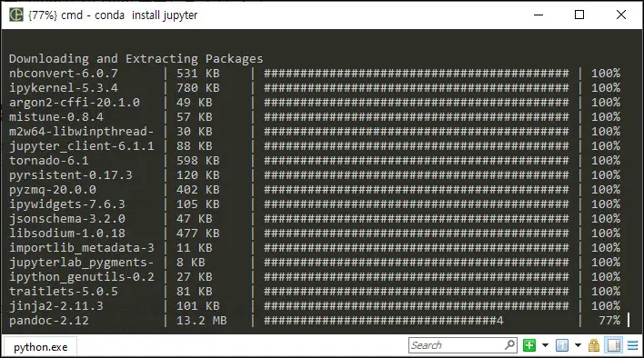Image resolution: width=644 pixels, height=358 pixels.
Task: Click the jsonschema-3.2.0 package name
Action: tap(67, 219)
